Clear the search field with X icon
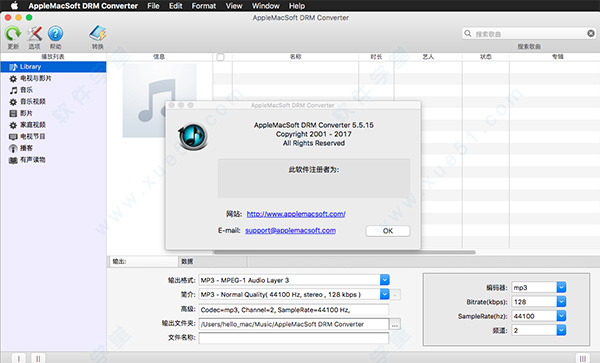 [x=591, y=34]
